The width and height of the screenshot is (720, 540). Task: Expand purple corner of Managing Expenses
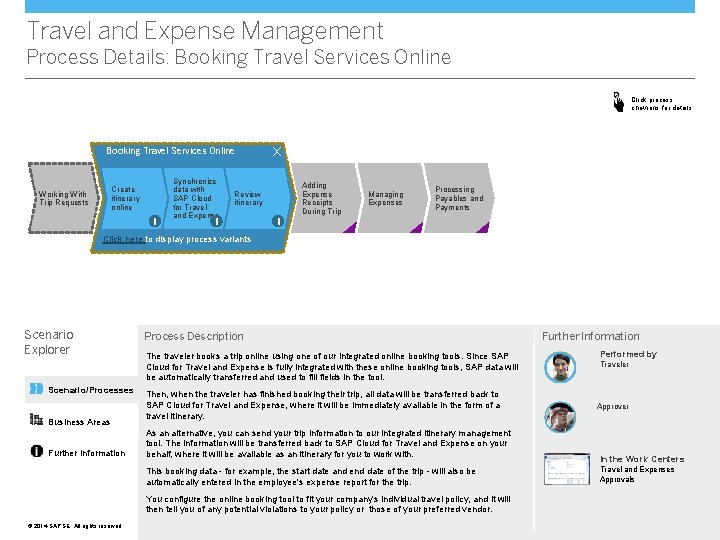click(x=417, y=228)
